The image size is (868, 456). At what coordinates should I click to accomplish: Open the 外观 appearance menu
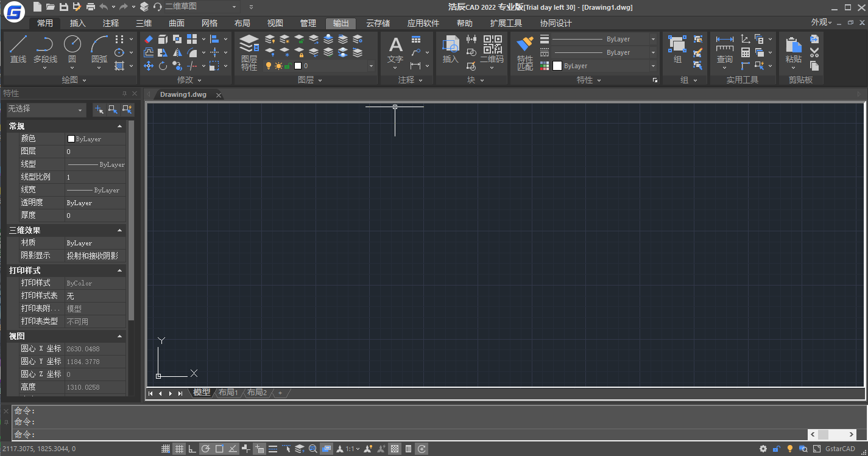(x=821, y=23)
